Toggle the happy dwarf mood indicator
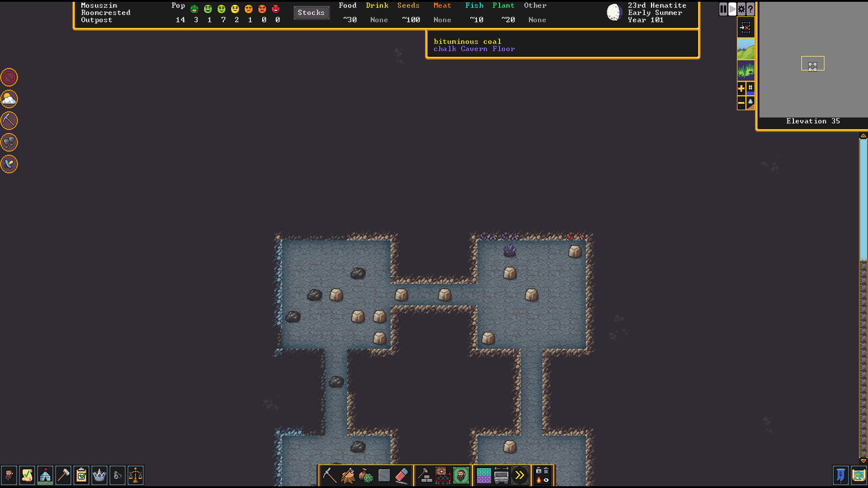The image size is (868, 488). (209, 8)
